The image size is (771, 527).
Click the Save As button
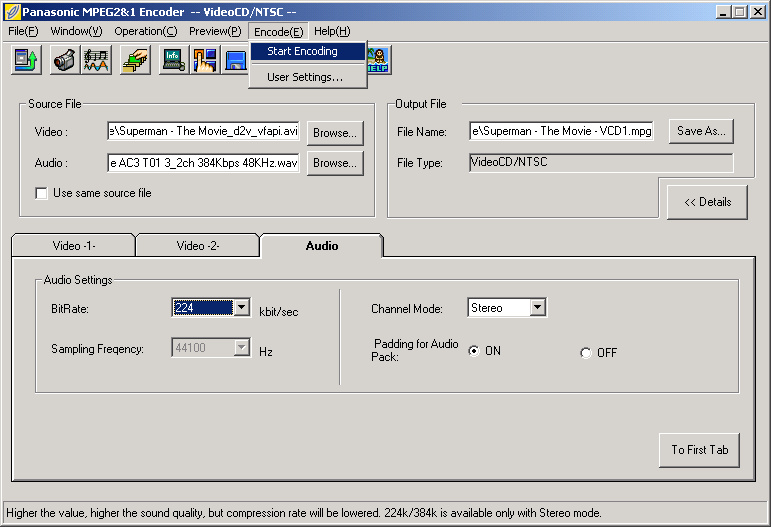click(701, 131)
